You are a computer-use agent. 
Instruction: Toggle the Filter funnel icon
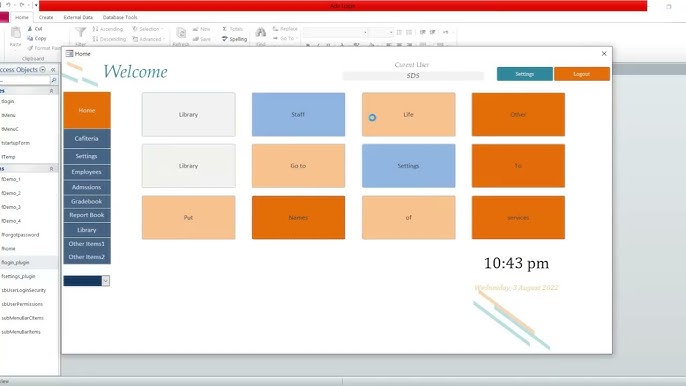(x=80, y=32)
